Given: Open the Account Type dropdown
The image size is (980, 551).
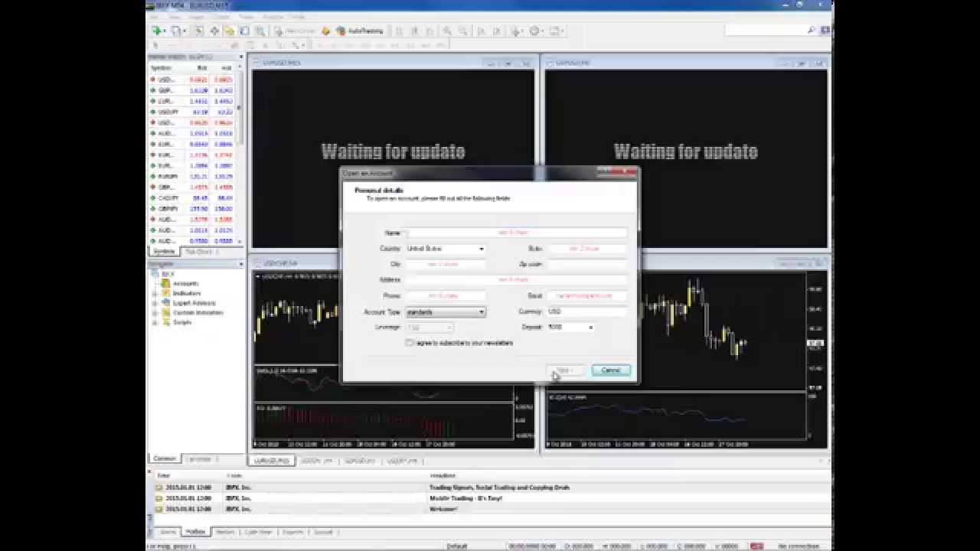Looking at the screenshot, I should 446,311.
